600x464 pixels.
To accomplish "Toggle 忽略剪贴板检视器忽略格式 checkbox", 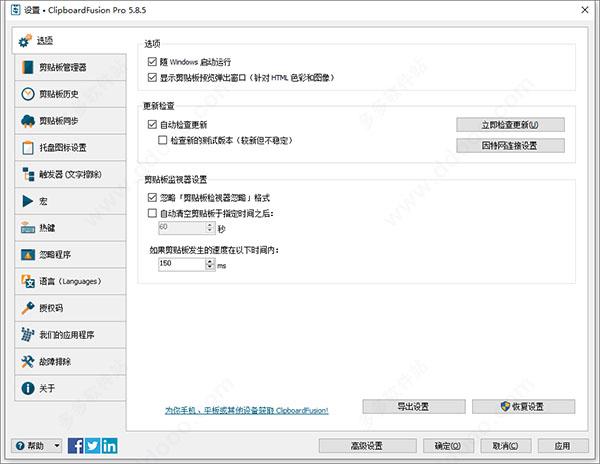I will [x=152, y=197].
